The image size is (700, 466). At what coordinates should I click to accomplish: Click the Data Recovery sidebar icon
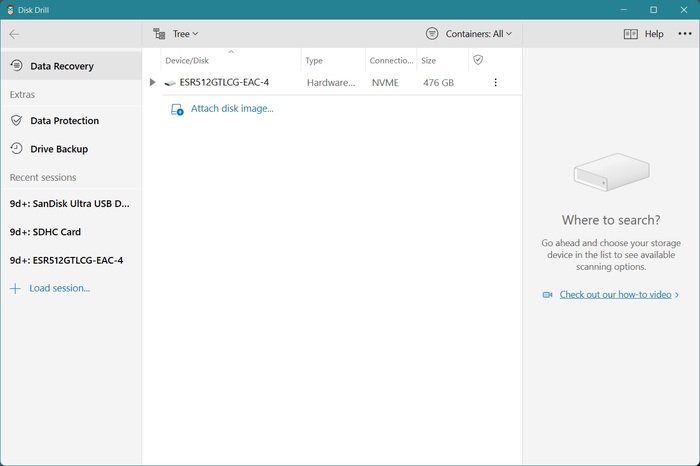click(x=17, y=66)
